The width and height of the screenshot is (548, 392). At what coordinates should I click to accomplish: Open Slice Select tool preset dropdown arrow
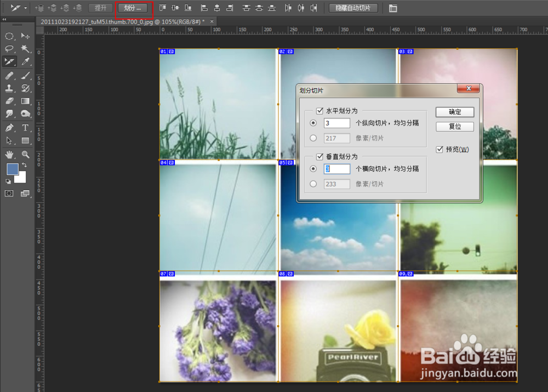(x=26, y=8)
